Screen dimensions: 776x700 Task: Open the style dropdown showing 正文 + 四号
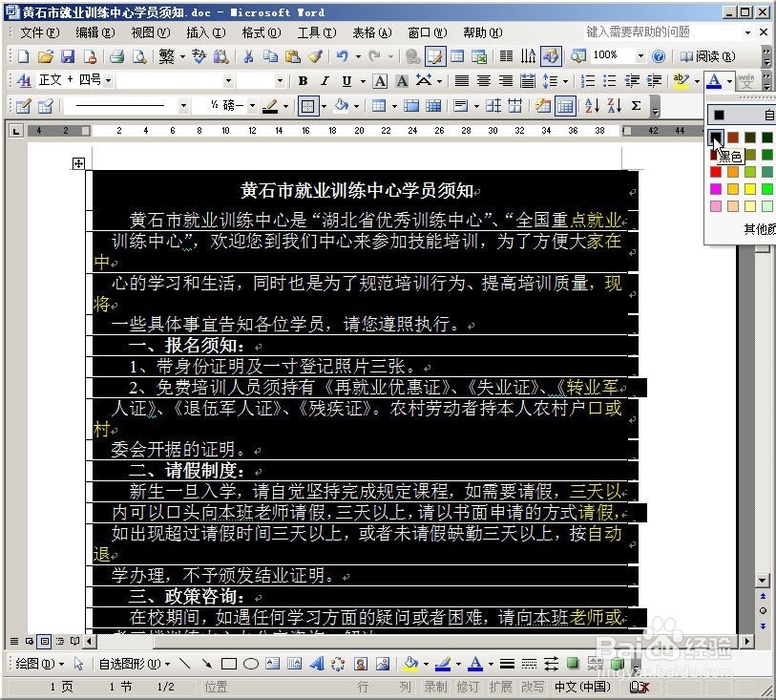(108, 80)
